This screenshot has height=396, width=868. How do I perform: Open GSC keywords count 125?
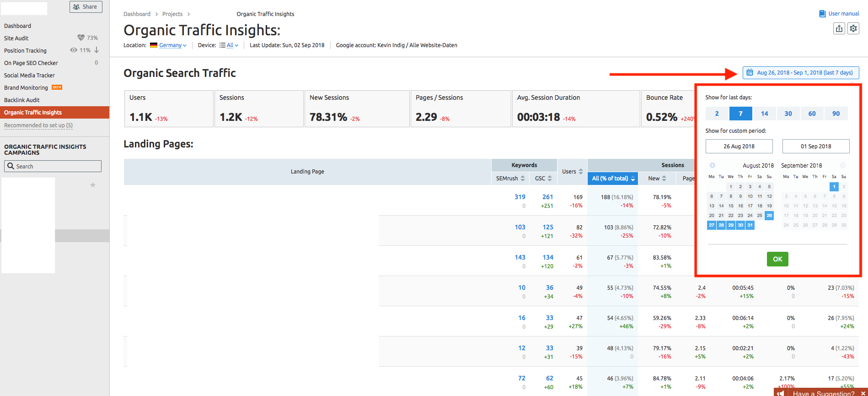click(x=548, y=227)
